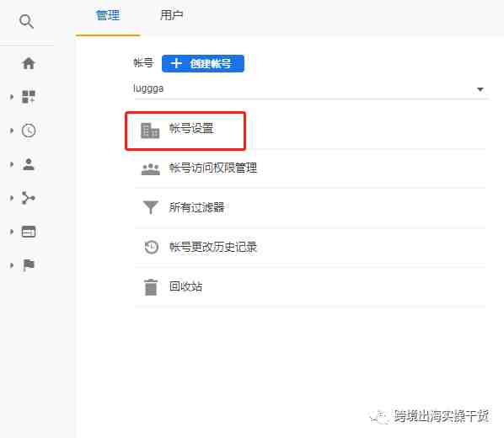Open the Realtime clock icon
504x438 pixels.
click(x=29, y=131)
